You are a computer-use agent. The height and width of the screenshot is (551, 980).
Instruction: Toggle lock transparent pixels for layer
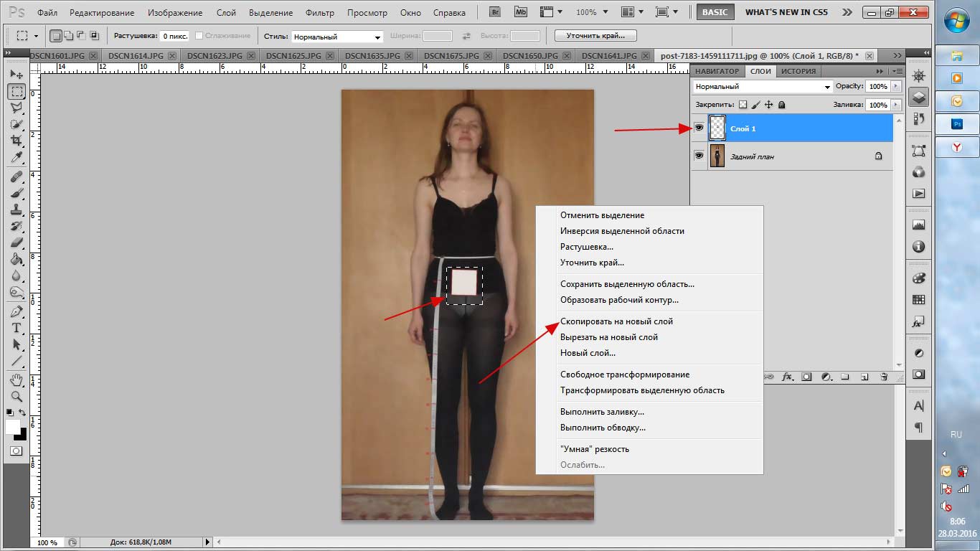click(743, 105)
